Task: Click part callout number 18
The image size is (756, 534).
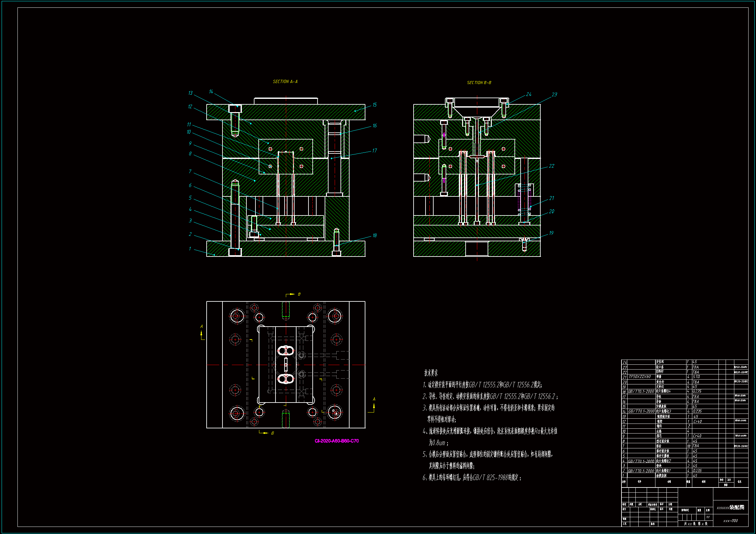Action: point(374,236)
